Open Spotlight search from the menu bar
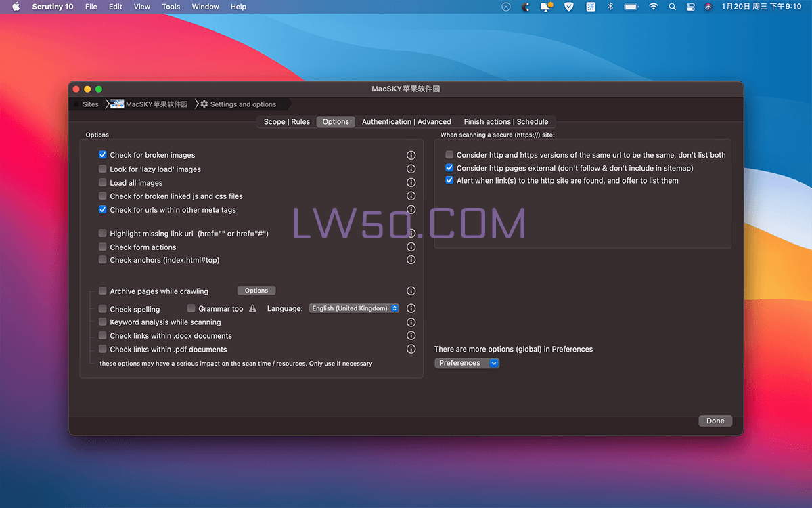812x508 pixels. tap(672, 7)
